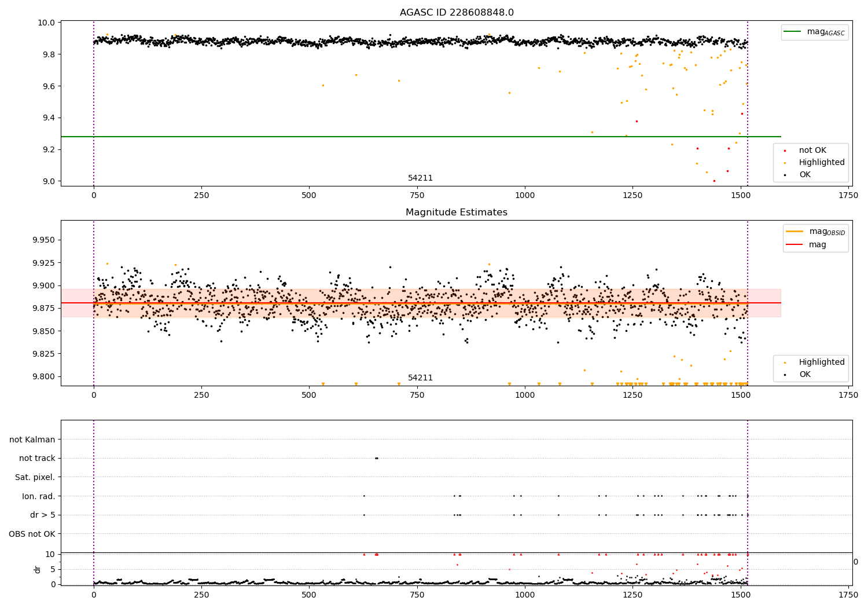Click the 'dr > 5' row label

click(43, 515)
